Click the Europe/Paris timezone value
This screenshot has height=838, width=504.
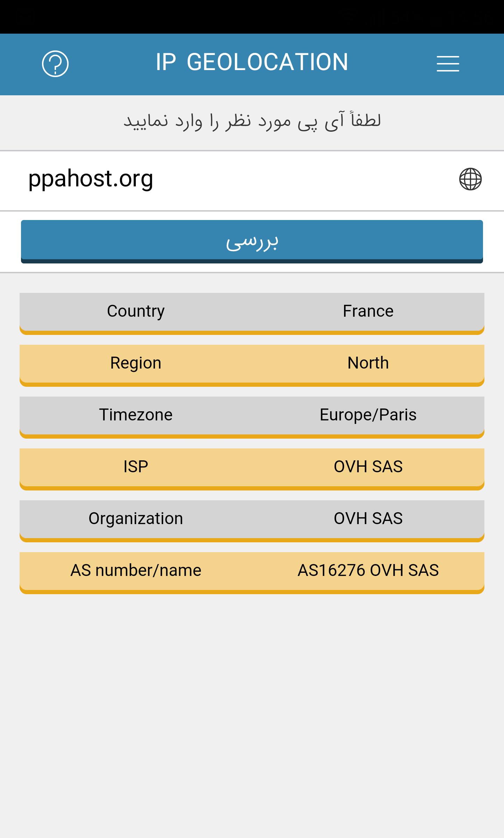point(368,415)
